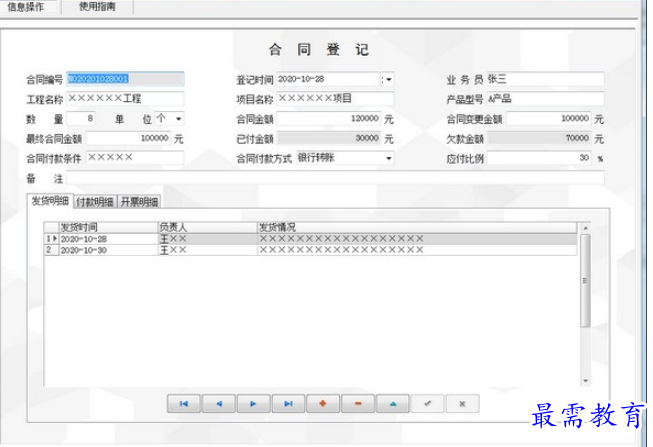The height and width of the screenshot is (447, 653).
Task: Click the grid scrollbar up arrow
Action: (585, 228)
